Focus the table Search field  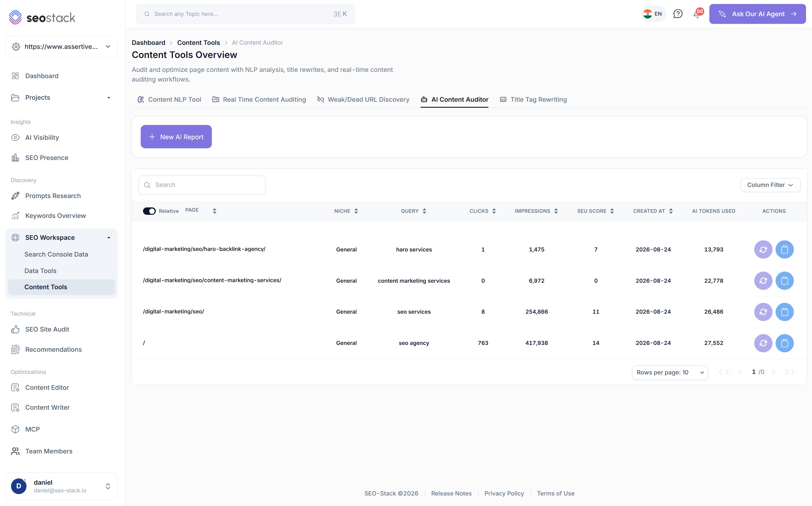[202, 185]
